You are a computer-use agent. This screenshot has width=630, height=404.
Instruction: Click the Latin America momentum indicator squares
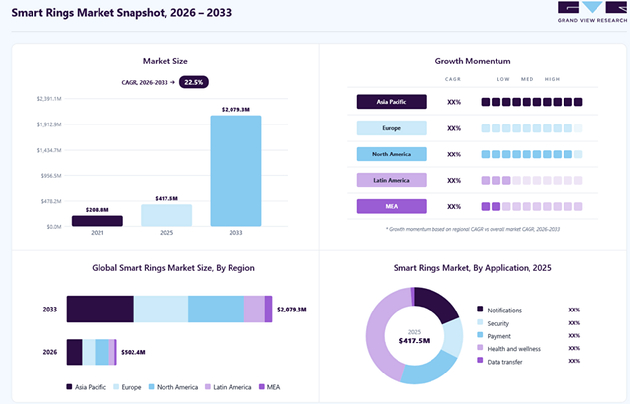532,180
